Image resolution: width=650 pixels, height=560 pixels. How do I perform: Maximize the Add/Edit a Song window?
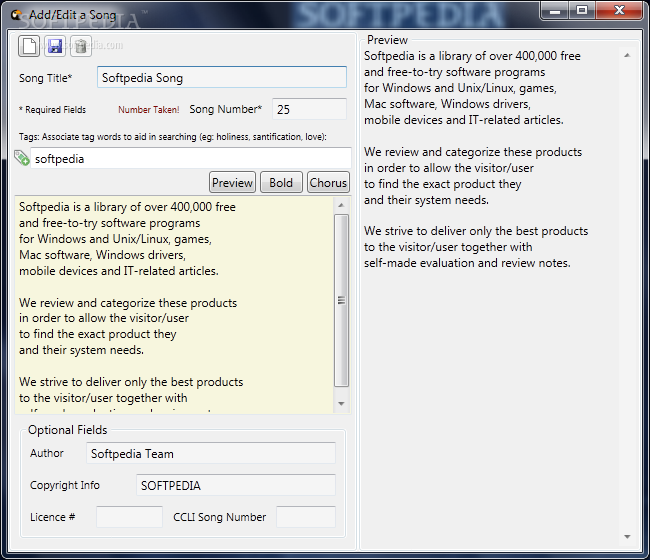[582, 11]
